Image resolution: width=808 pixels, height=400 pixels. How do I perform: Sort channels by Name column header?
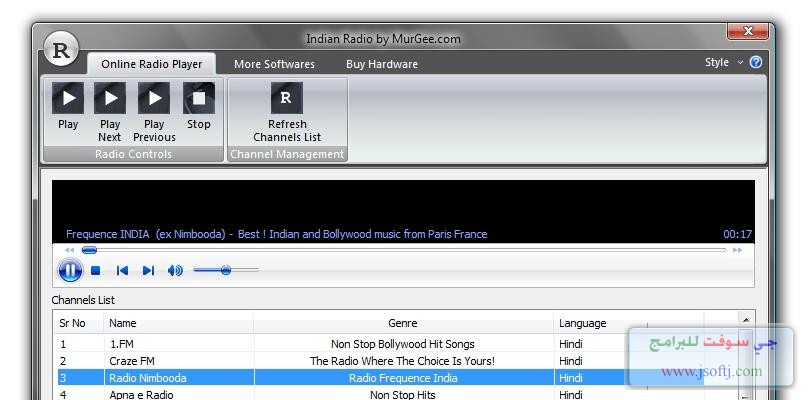click(179, 323)
